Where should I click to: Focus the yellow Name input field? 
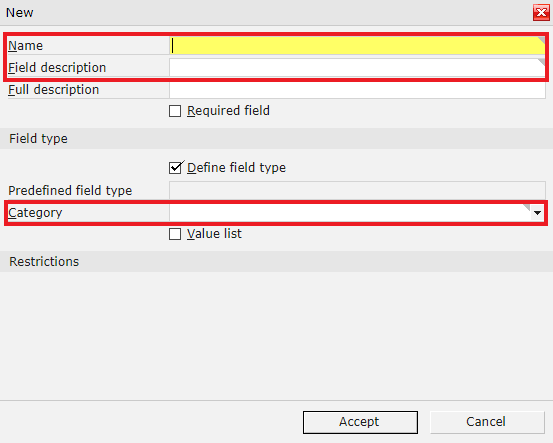pos(357,45)
